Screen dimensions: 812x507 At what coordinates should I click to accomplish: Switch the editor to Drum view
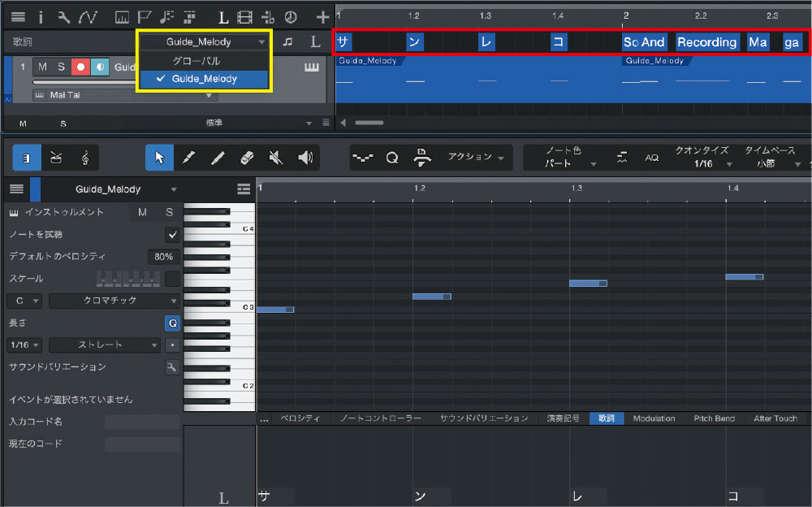(55, 158)
